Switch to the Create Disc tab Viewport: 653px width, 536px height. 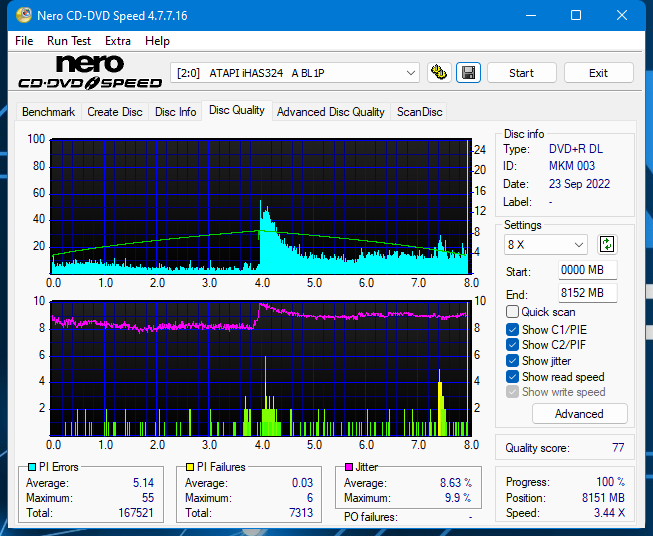point(115,112)
